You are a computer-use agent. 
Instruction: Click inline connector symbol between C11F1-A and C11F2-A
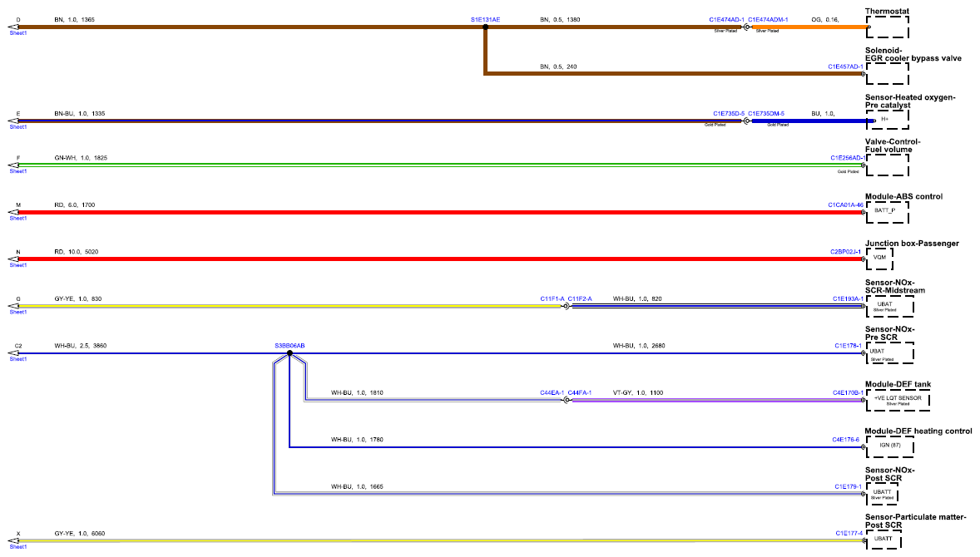pyautogui.click(x=567, y=306)
